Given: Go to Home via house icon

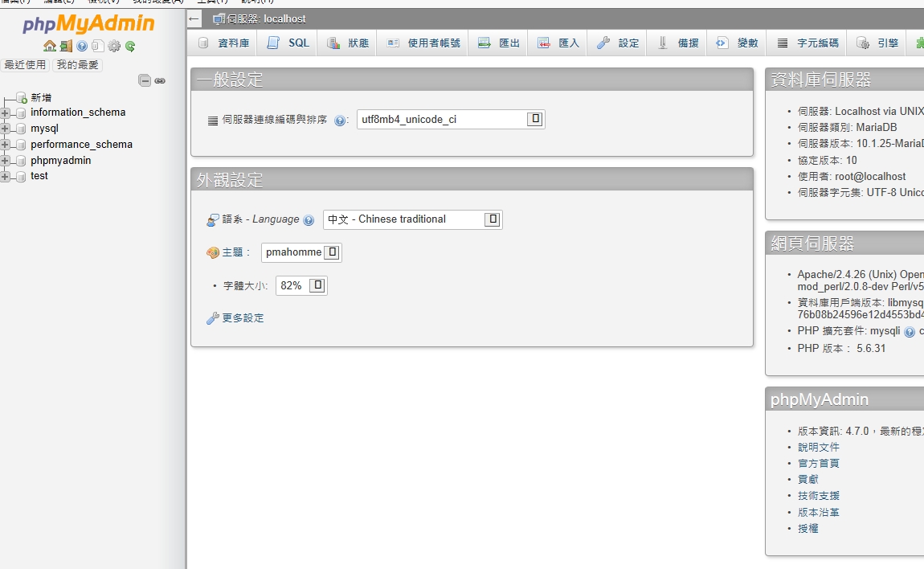Looking at the screenshot, I should coord(50,46).
